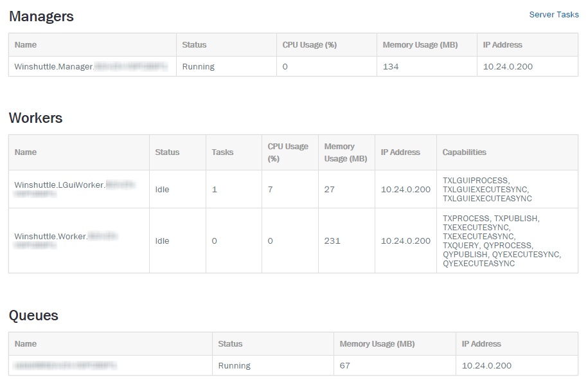Click LGuiWorker CPU usage value 7
Screen dimensions: 588x382
[x=290, y=189]
